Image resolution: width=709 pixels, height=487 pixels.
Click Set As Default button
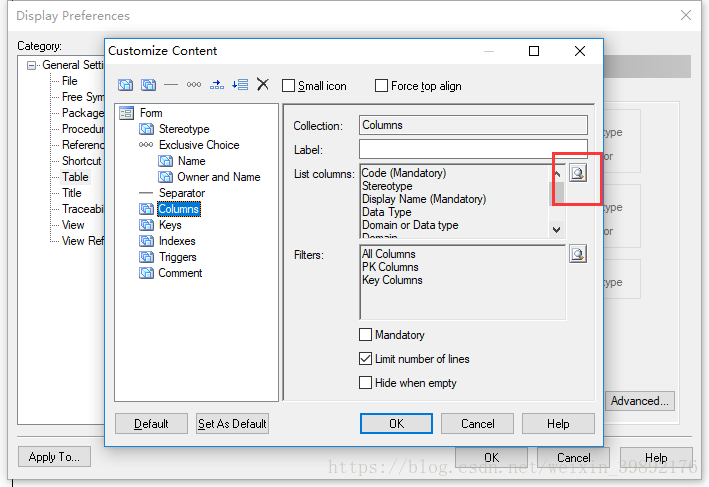(232, 424)
